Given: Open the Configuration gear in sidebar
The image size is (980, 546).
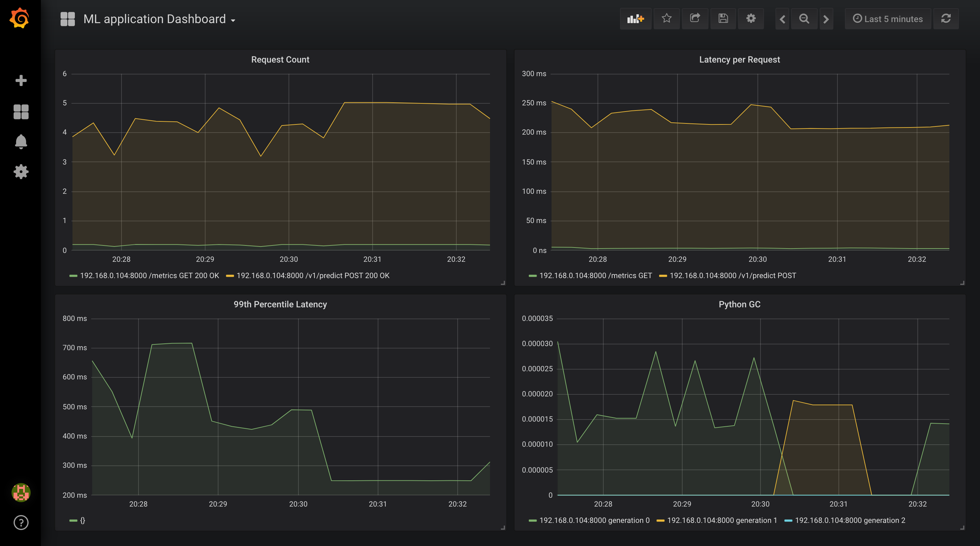Looking at the screenshot, I should (21, 172).
